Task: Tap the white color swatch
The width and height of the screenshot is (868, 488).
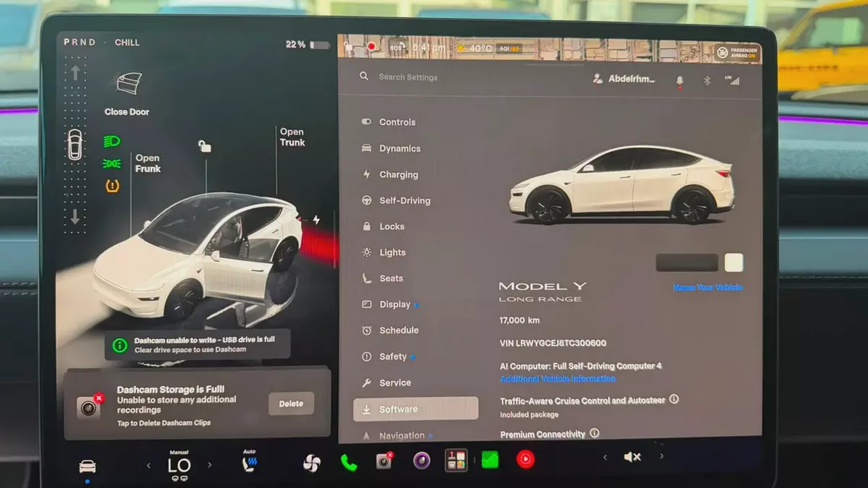Action: tap(733, 262)
